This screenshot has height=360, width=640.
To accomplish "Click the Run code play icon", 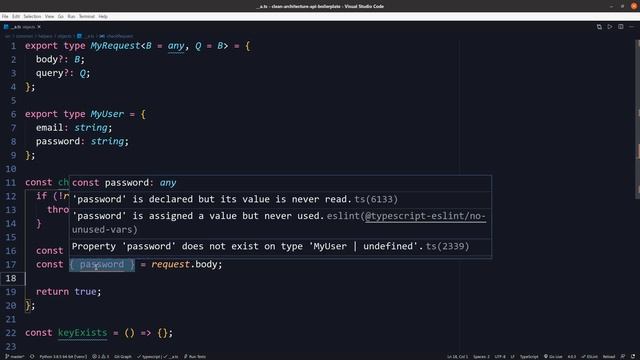I will (610, 27).
